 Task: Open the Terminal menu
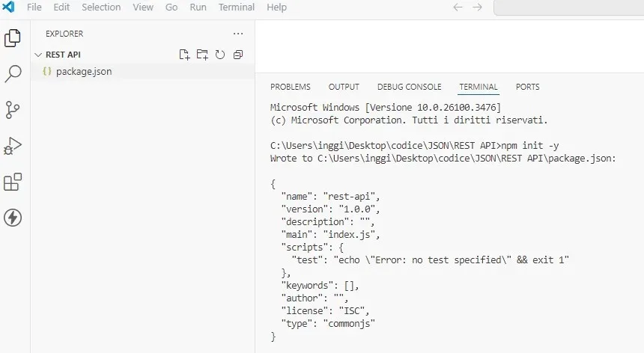click(236, 7)
